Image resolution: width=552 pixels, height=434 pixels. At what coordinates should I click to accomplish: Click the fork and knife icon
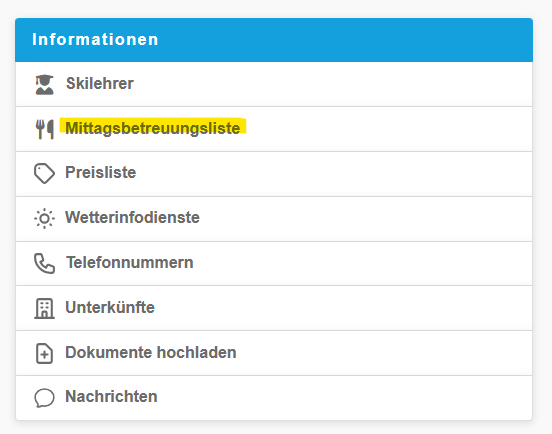tap(45, 129)
